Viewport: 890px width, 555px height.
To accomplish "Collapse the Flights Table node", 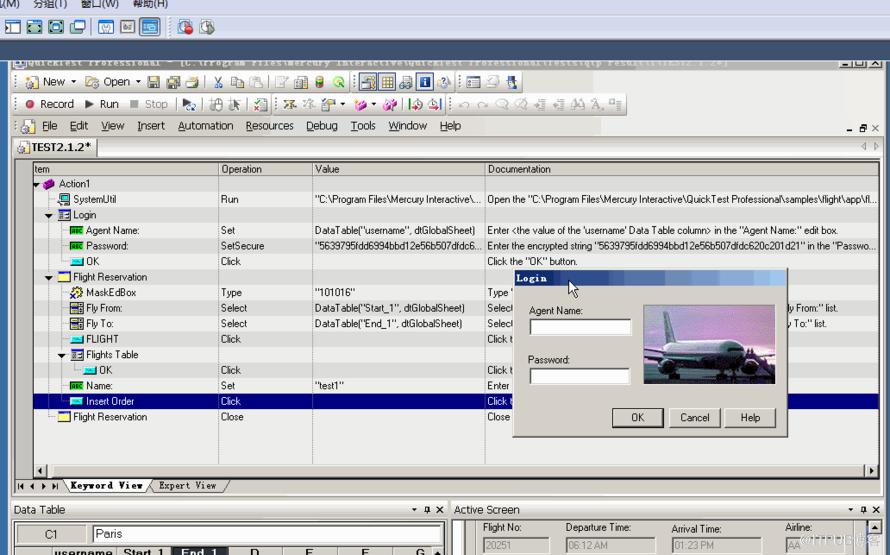I will pyautogui.click(x=62, y=355).
